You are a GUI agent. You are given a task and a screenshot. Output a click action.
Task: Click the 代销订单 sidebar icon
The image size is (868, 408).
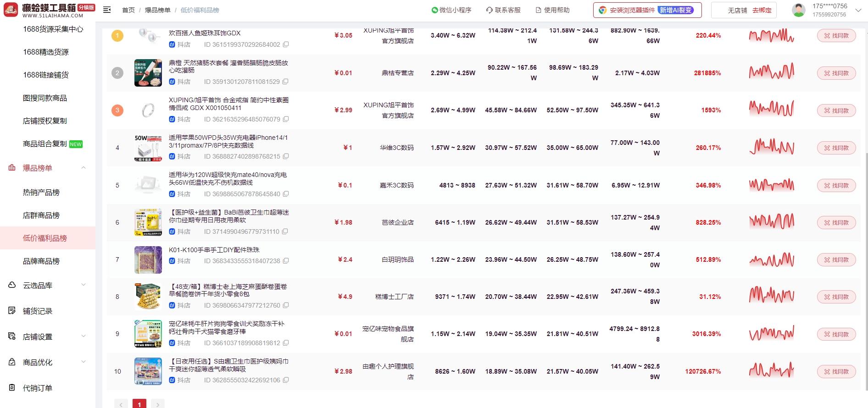click(12, 388)
